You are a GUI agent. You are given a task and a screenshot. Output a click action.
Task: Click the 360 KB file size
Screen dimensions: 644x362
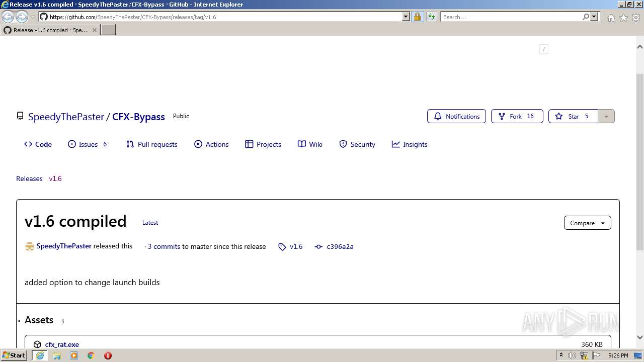[x=592, y=344]
